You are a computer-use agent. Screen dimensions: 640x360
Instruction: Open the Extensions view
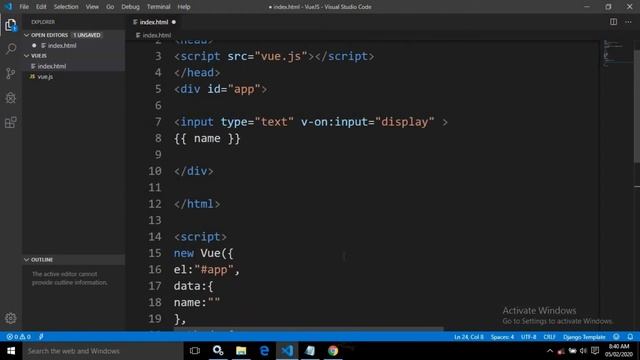11,122
